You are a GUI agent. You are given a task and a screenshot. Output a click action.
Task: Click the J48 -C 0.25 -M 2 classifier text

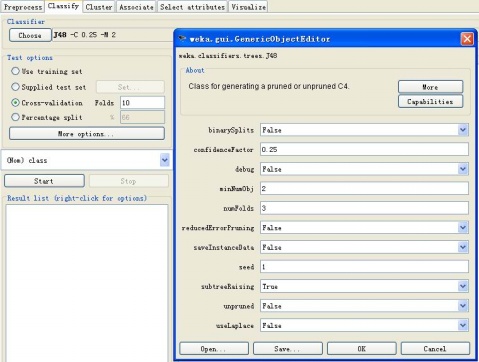(85, 35)
